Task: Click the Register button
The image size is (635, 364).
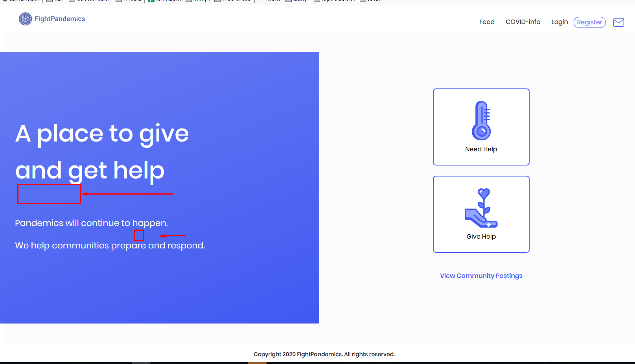Action: [x=590, y=22]
